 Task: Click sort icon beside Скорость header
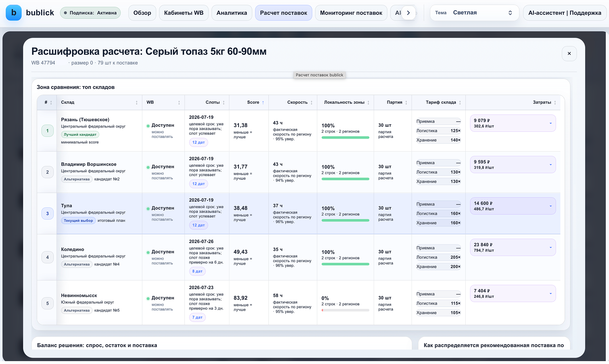pos(312,103)
